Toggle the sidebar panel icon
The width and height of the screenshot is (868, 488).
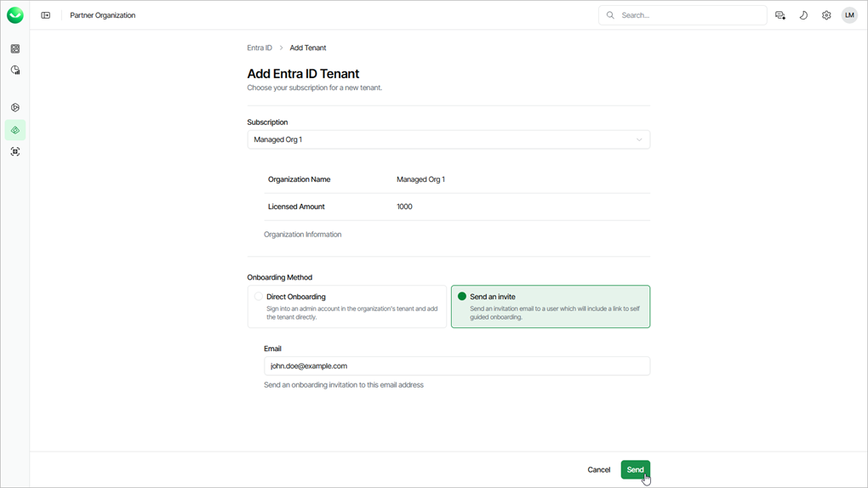tap(46, 15)
